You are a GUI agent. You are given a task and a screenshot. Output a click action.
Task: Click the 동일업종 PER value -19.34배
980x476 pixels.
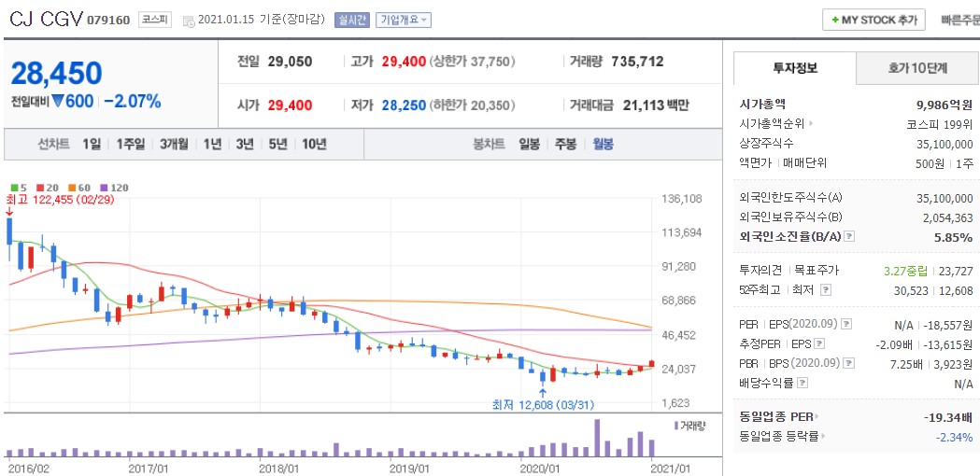pyautogui.click(x=947, y=416)
